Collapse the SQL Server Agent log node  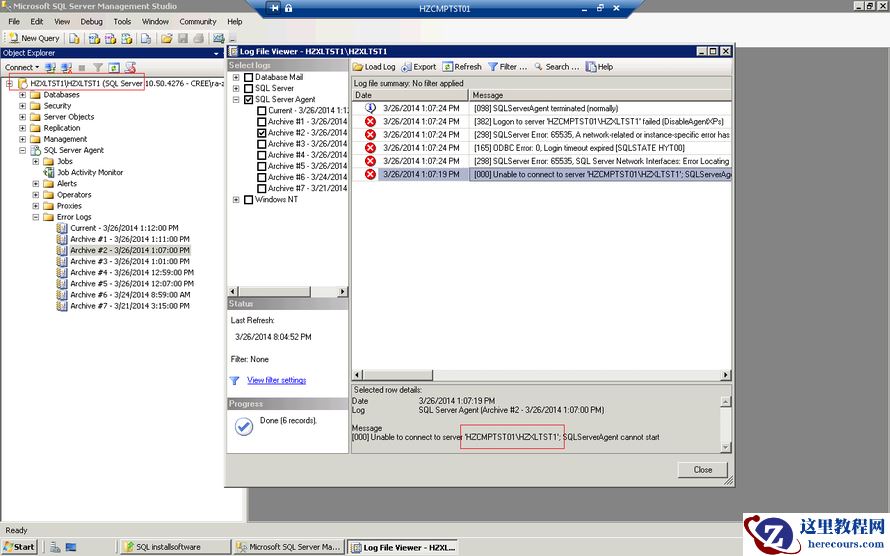click(x=236, y=99)
